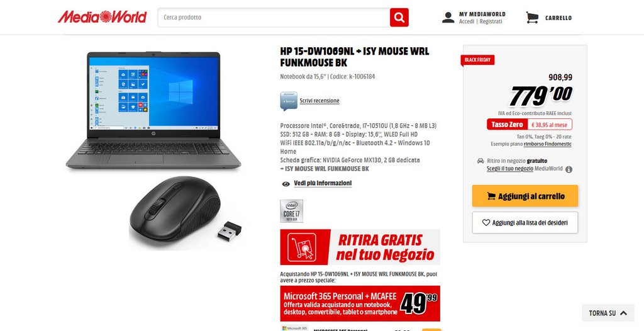This screenshot has width=644, height=331.
Task: Click the Ritira Gratis banner cart icon
Action: coord(302,247)
